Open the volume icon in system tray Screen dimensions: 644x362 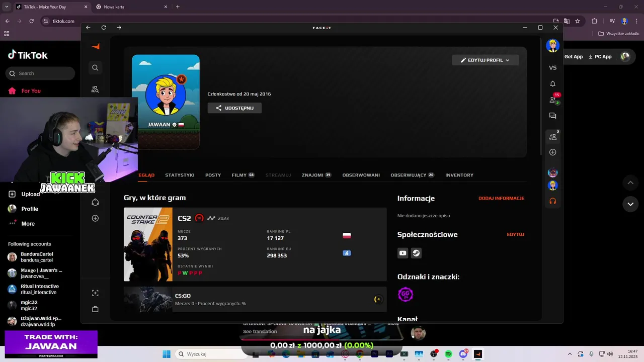click(x=610, y=354)
